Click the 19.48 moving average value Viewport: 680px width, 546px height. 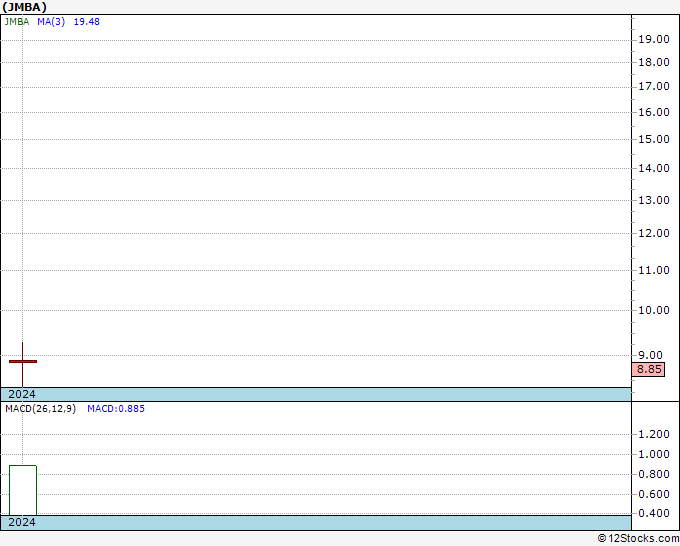pos(86,22)
